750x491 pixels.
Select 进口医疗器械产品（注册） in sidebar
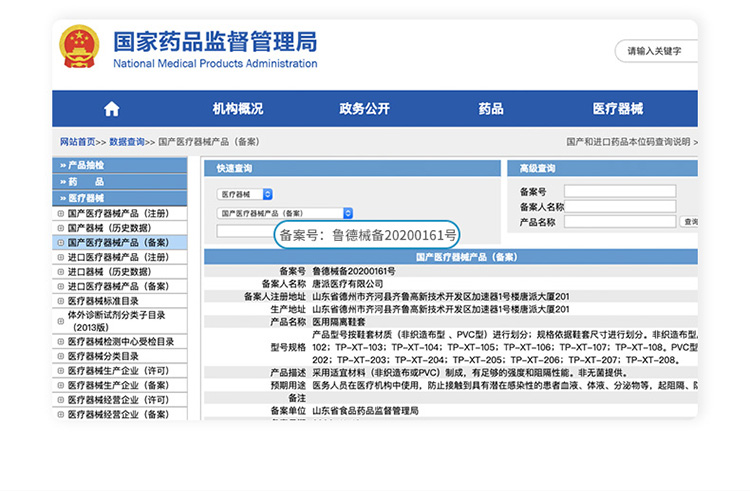coord(118,257)
